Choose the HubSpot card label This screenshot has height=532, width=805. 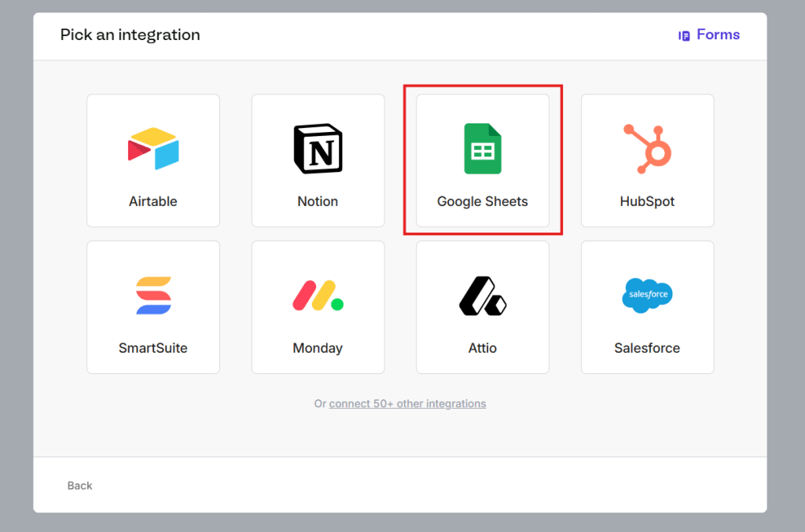tap(647, 201)
